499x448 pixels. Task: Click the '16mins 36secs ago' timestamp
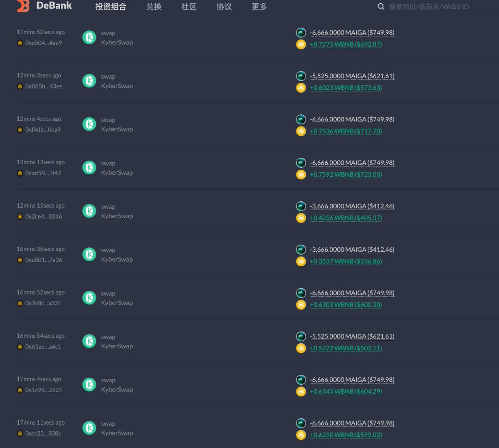[41, 249]
